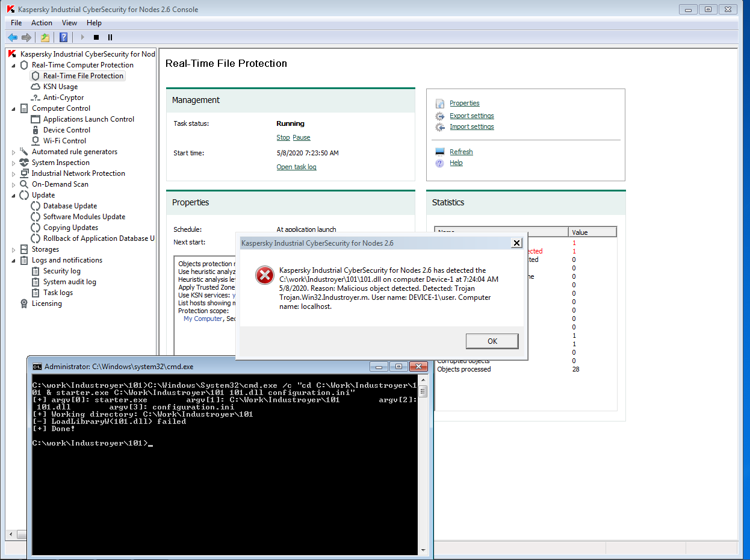The width and height of the screenshot is (750, 560).
Task: Click the System Inspection heartbeat icon
Action: click(x=24, y=163)
